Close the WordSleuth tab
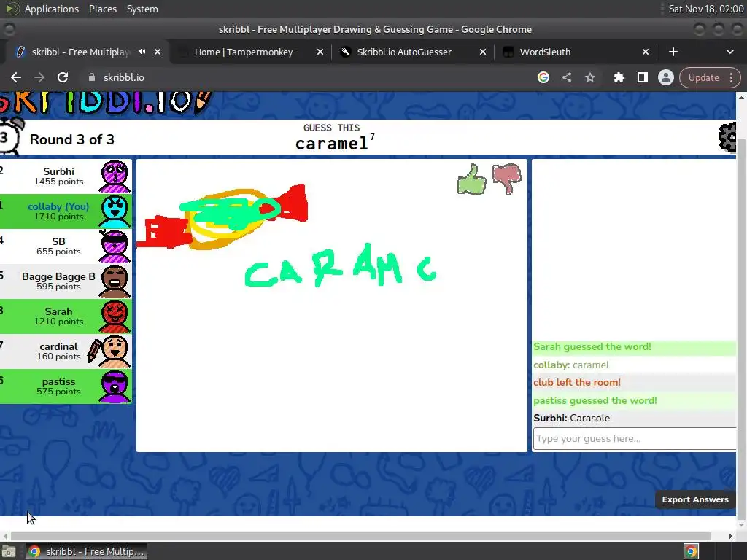The width and height of the screenshot is (747, 560). tap(645, 52)
